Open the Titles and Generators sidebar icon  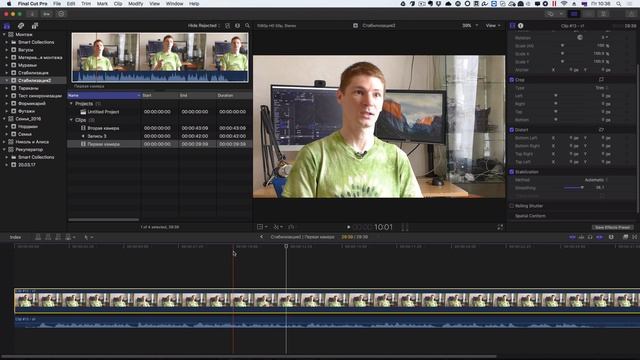(x=35, y=26)
